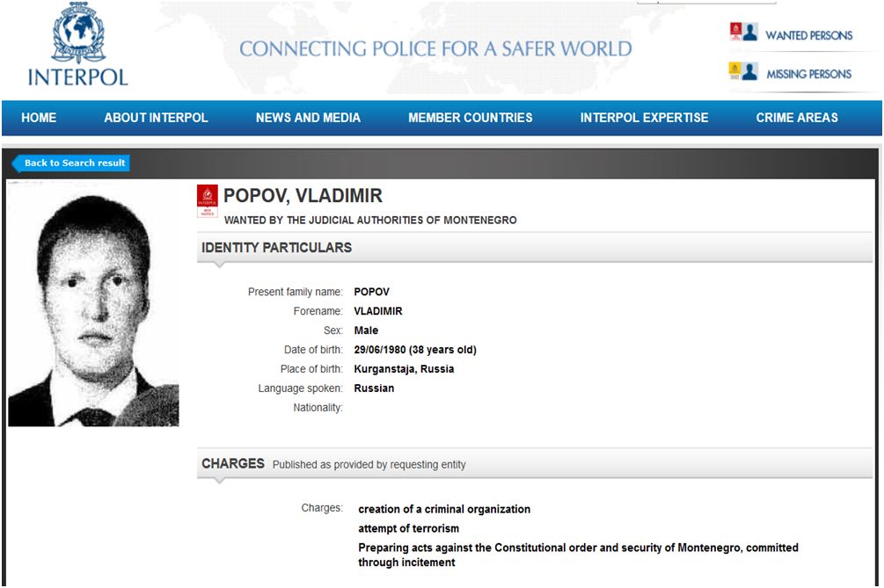
Task: Open the WANTED PERSONS link
Action: click(808, 36)
